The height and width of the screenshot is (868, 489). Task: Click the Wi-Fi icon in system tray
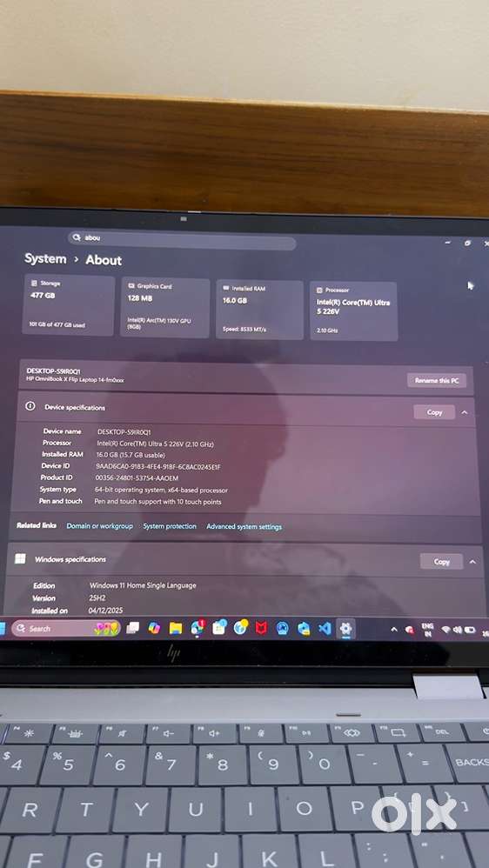click(445, 630)
